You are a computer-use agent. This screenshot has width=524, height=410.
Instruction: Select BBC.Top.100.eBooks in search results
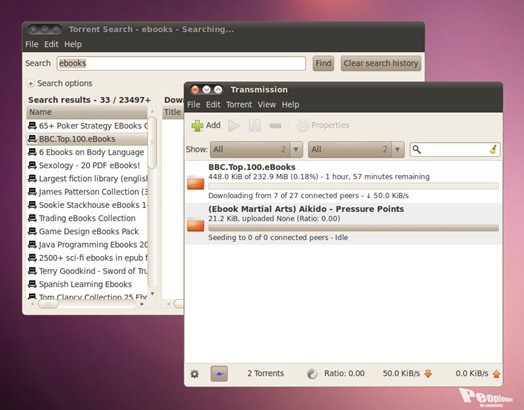(x=87, y=139)
